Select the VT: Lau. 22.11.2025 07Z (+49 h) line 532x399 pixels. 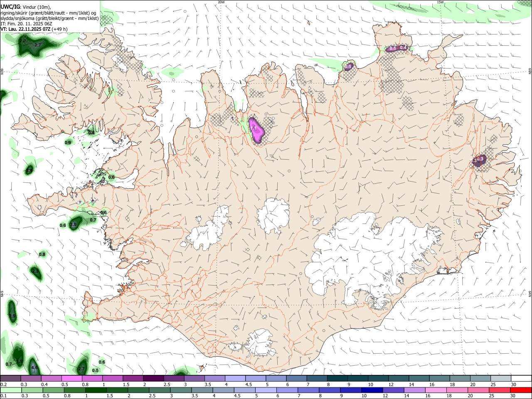[34, 29]
